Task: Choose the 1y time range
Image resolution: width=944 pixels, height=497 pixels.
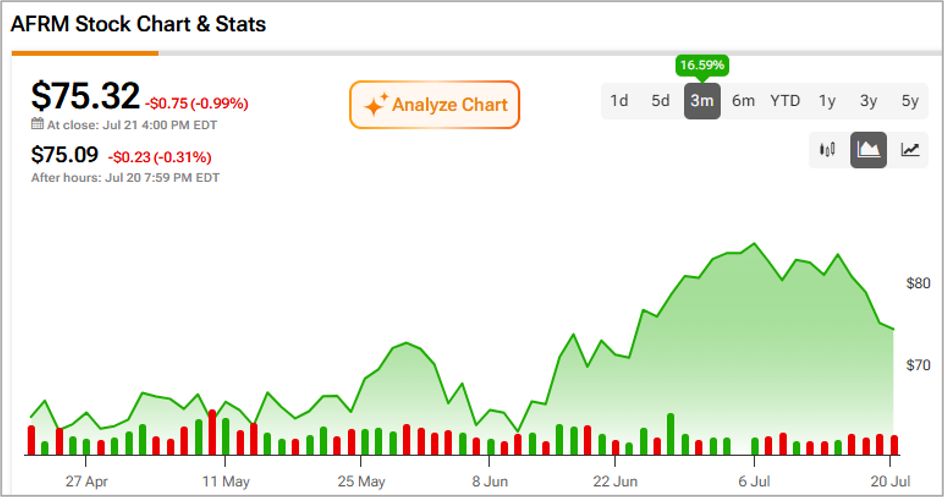Action: pos(827,100)
